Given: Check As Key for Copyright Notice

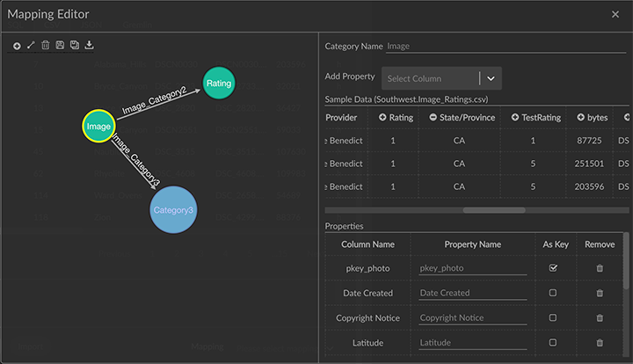Looking at the screenshot, I should tap(552, 317).
